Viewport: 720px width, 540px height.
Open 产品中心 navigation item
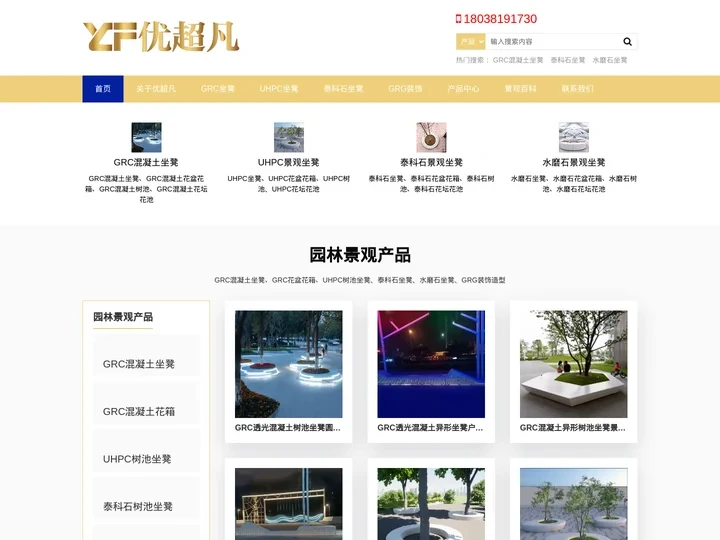tap(463, 89)
